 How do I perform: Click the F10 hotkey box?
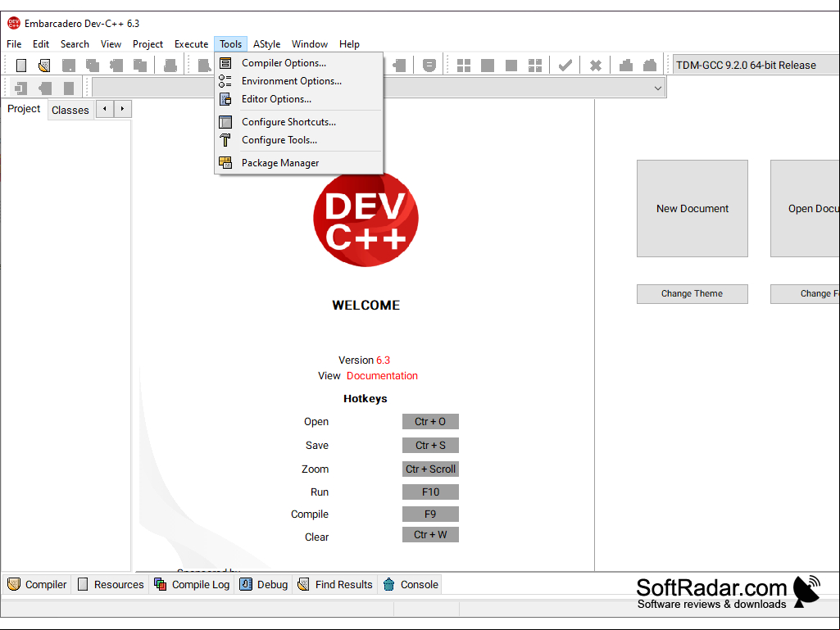pos(430,492)
